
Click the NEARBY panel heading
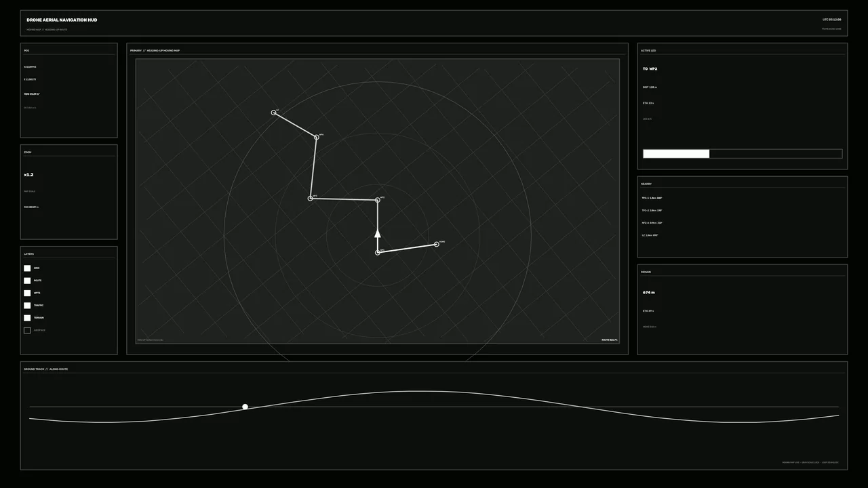646,184
